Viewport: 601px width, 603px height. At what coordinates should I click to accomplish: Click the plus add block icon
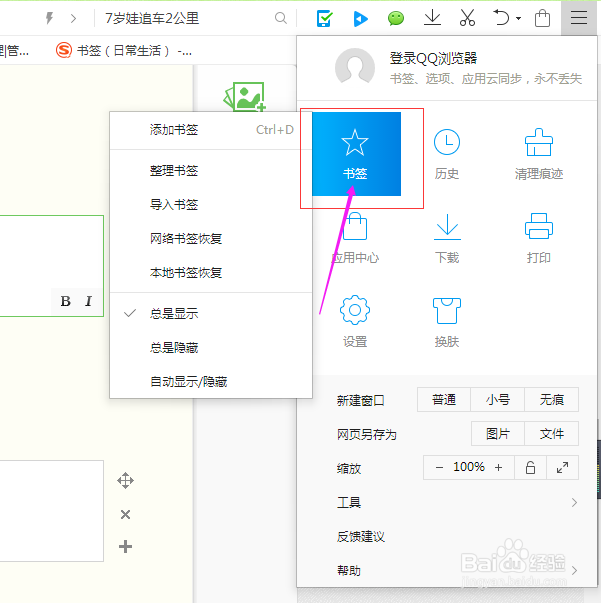[125, 546]
